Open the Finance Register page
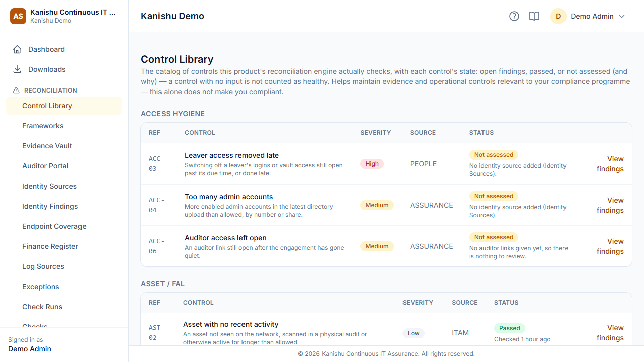Screen dimensions: 644x362 click(50, 246)
